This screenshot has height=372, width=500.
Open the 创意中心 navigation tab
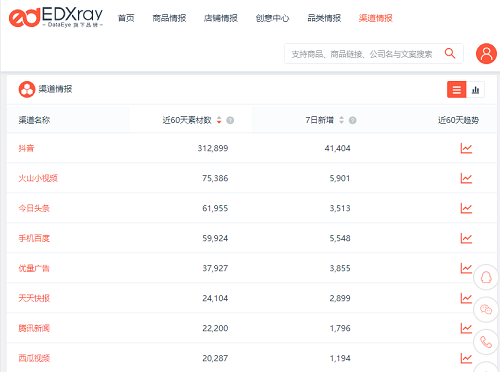coord(272,18)
